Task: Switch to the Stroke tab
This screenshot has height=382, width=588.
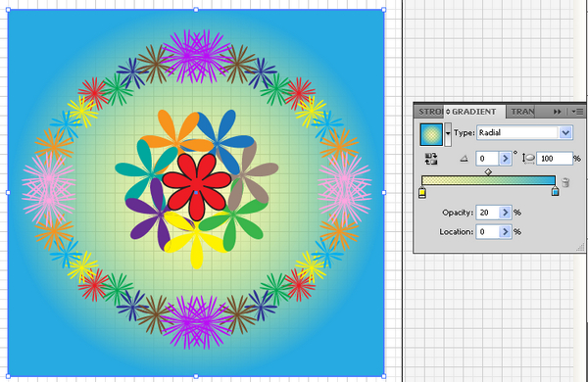Action: tap(429, 112)
